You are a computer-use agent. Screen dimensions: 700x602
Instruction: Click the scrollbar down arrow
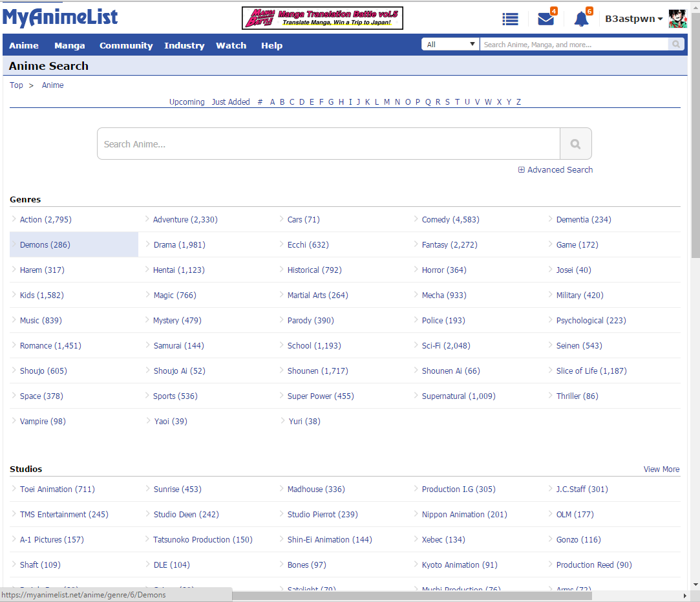point(695,585)
